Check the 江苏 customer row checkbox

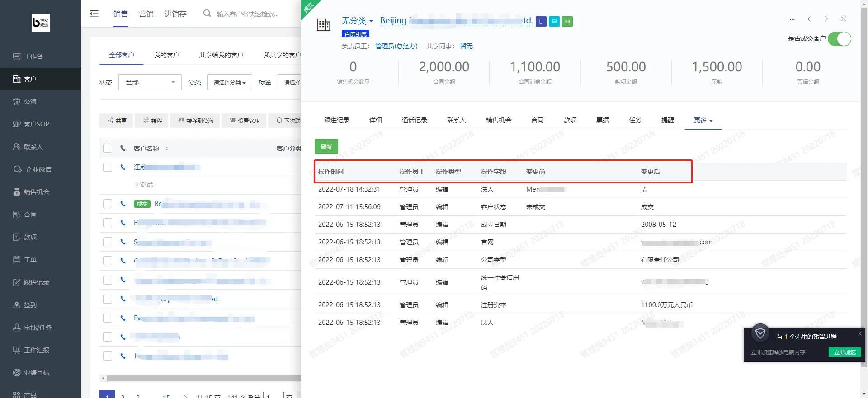pyautogui.click(x=108, y=167)
